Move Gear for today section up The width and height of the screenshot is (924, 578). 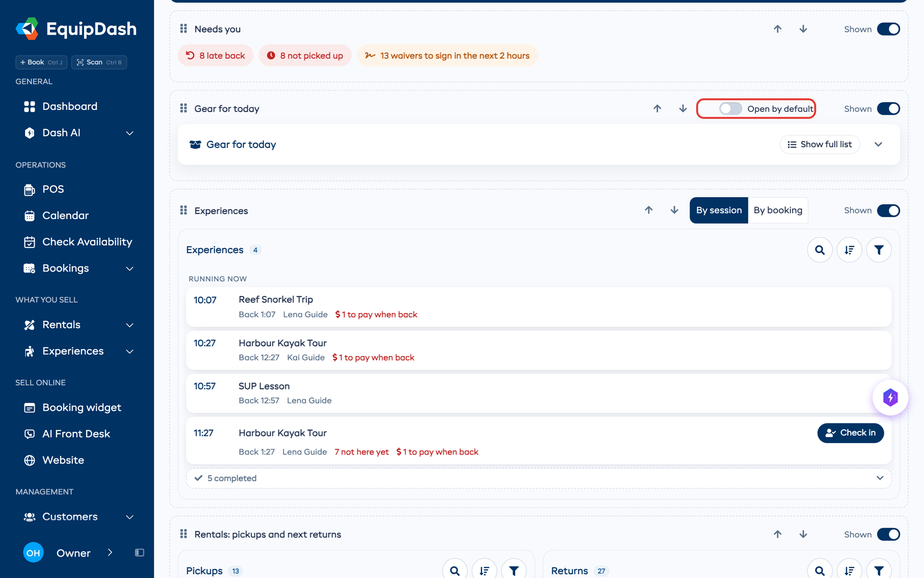657,109
